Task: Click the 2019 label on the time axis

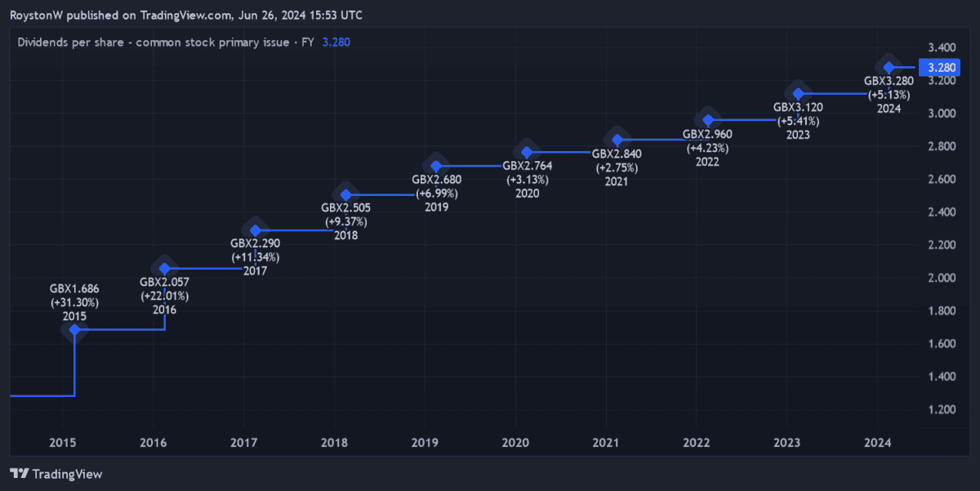Action: click(x=425, y=442)
